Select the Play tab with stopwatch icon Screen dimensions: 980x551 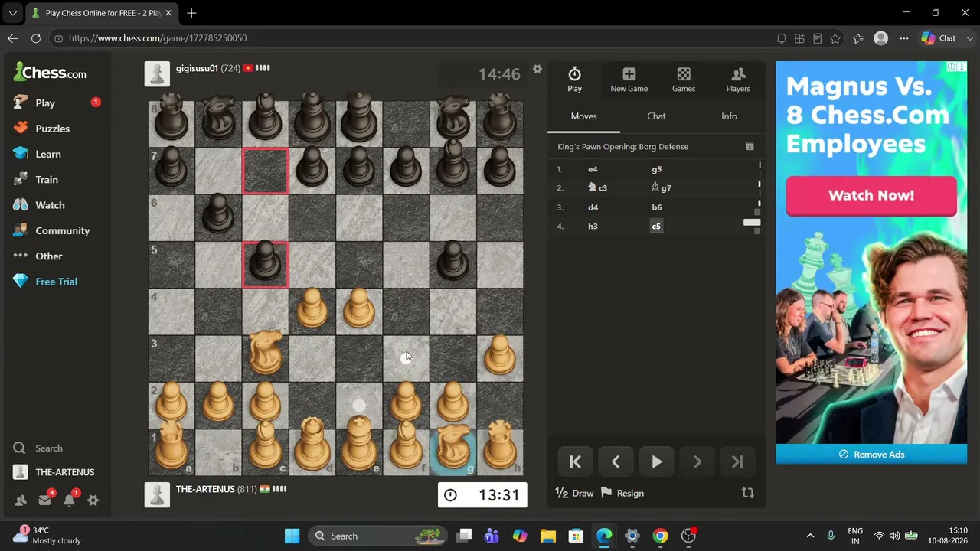[574, 80]
